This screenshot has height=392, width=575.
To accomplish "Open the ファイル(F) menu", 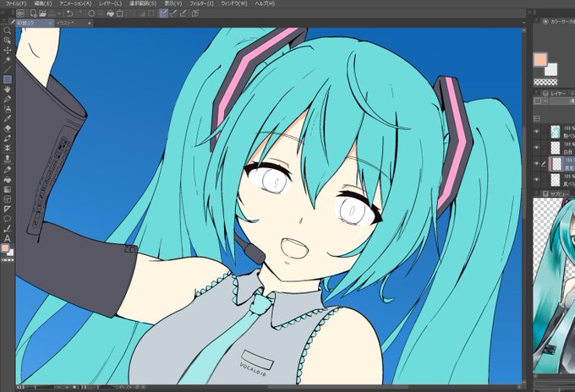I will [x=16, y=3].
